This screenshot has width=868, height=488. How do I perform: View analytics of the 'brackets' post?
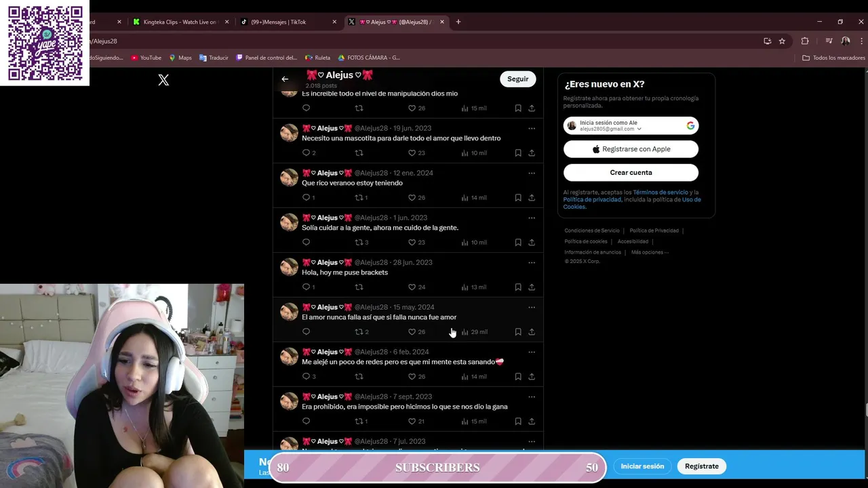pyautogui.click(x=473, y=287)
